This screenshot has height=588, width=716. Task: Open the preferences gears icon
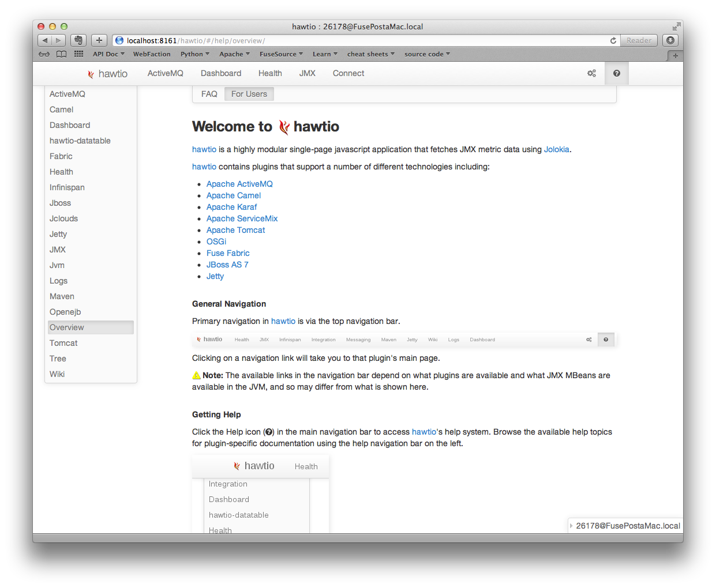(x=591, y=73)
